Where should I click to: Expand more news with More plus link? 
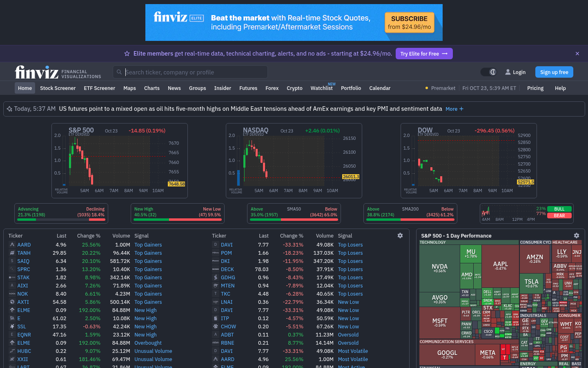click(454, 109)
